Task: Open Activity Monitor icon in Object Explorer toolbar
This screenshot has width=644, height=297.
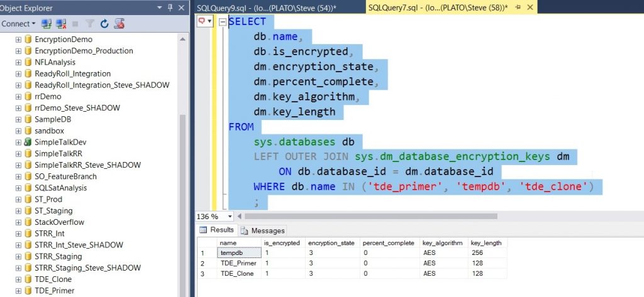Action: [x=119, y=24]
